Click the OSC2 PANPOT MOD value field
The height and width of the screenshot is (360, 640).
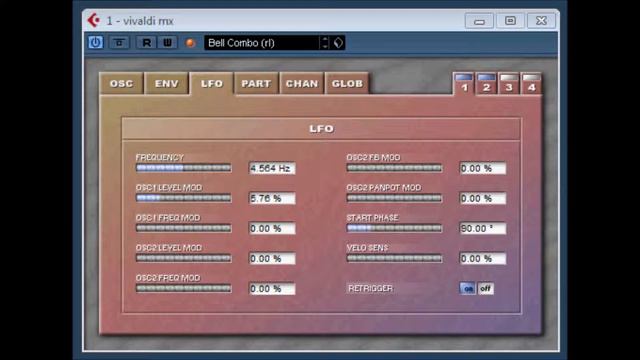tap(483, 198)
